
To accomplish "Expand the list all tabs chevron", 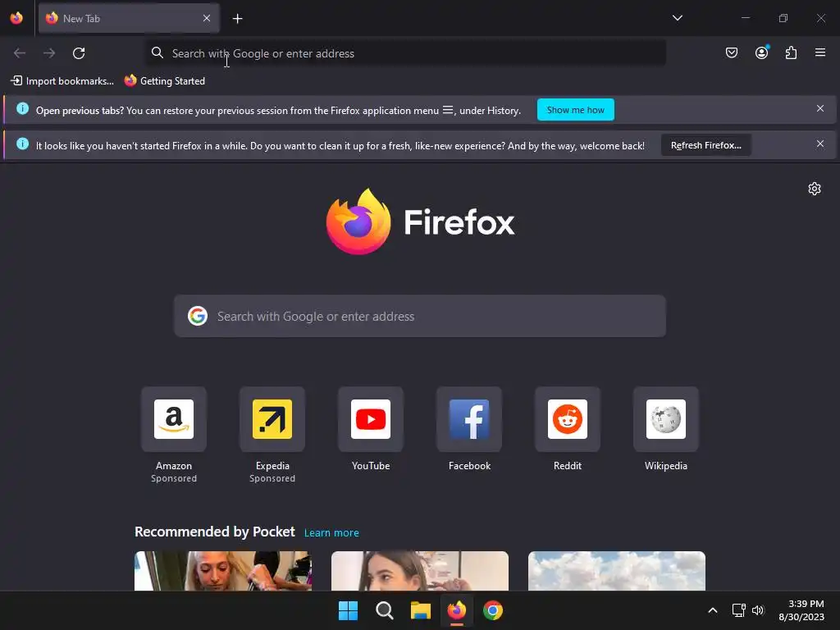I will pos(677,18).
